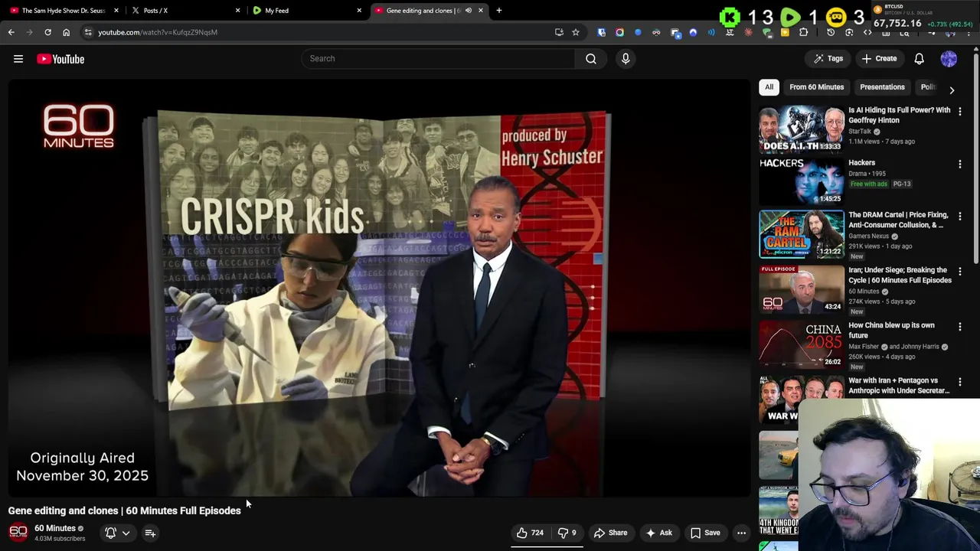Image resolution: width=980 pixels, height=551 pixels.
Task: Open the Ask AI button
Action: pos(658,533)
